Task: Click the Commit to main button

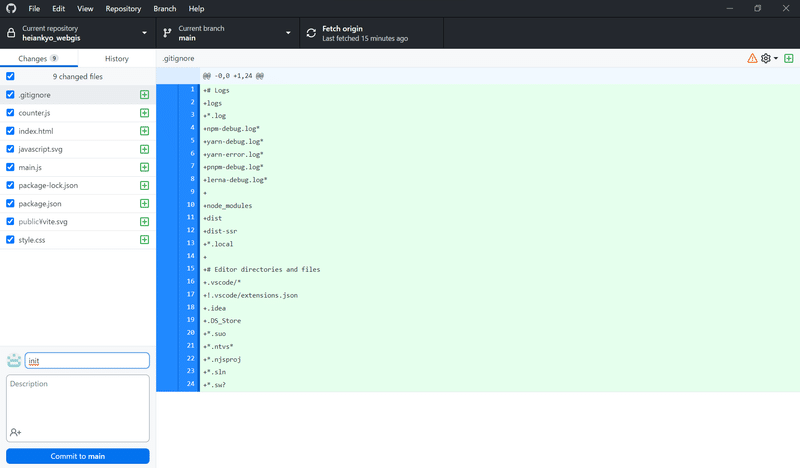Action: click(x=78, y=456)
